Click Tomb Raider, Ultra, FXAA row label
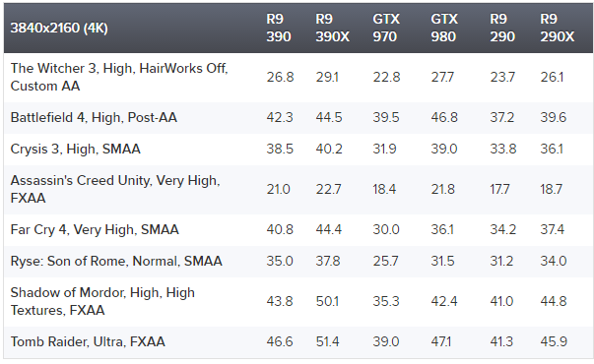Viewport: 594px width, 364px height. [x=88, y=341]
